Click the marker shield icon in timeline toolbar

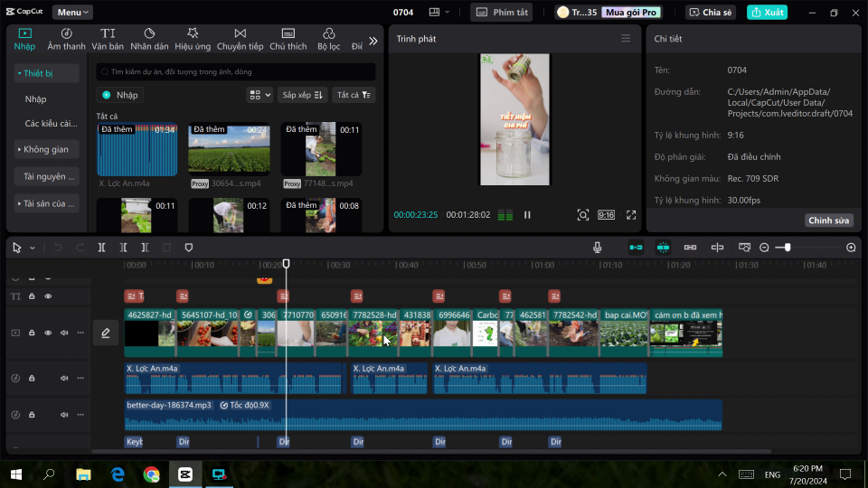(x=189, y=248)
